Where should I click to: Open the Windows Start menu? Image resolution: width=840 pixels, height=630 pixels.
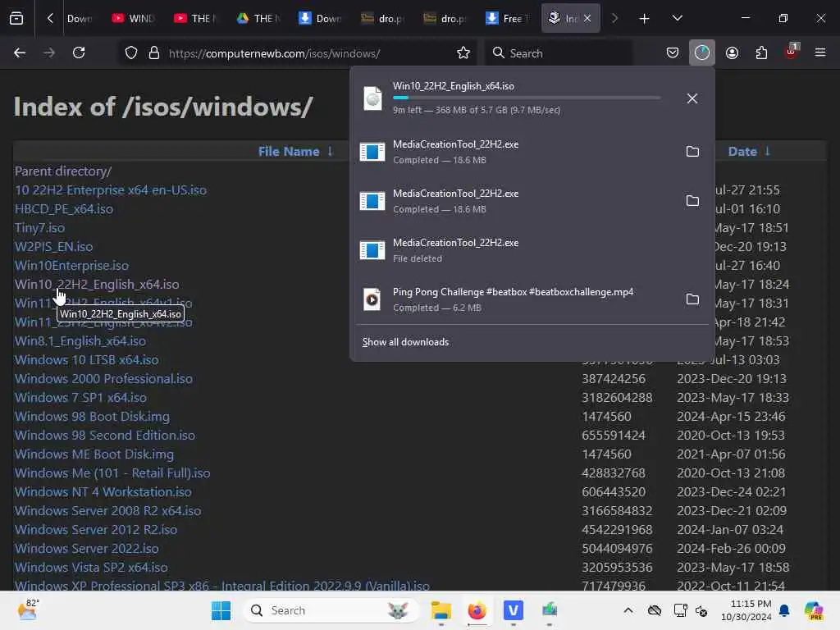point(221,610)
